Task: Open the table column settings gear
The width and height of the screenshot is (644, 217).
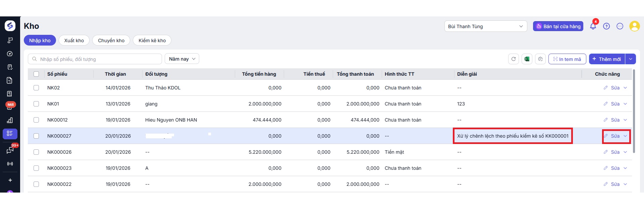Action: [x=540, y=59]
